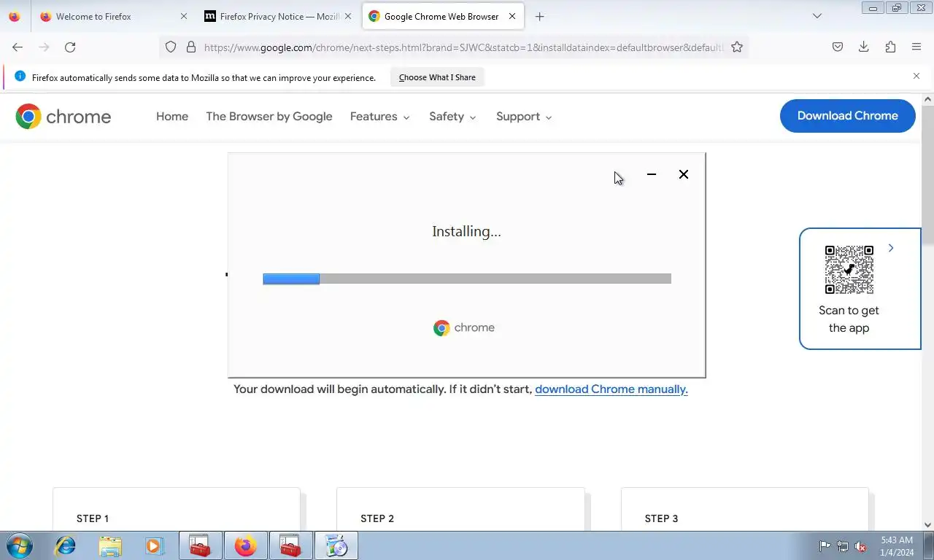Minimize the Chrome installer dialog
This screenshot has height=560, width=934.
coord(652,174)
